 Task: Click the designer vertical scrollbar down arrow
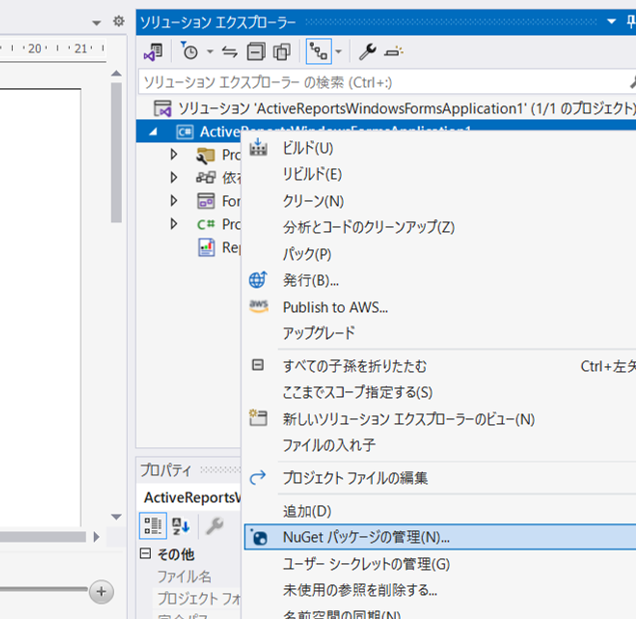point(116,517)
